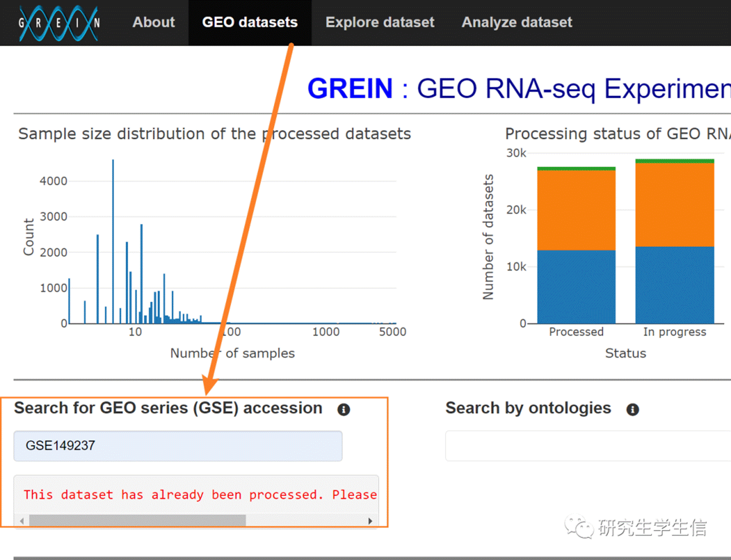
Task: Click the 'Number of datasets' axis title
Action: click(x=488, y=237)
